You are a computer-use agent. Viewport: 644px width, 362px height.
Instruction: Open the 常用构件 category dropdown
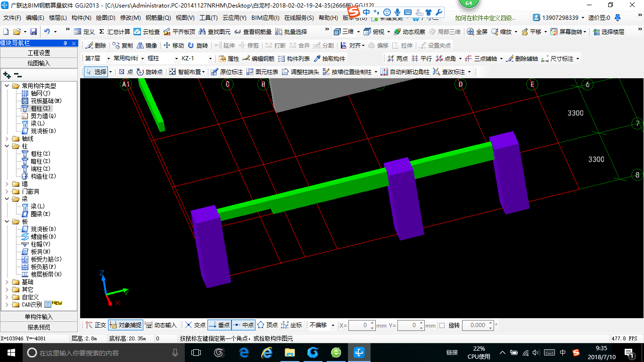click(142, 58)
